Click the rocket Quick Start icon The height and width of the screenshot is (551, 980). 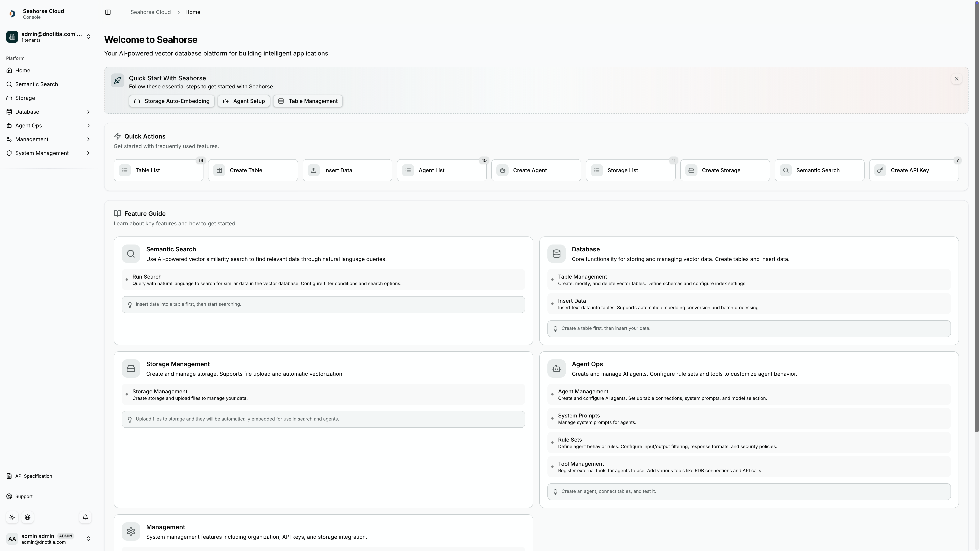click(118, 80)
